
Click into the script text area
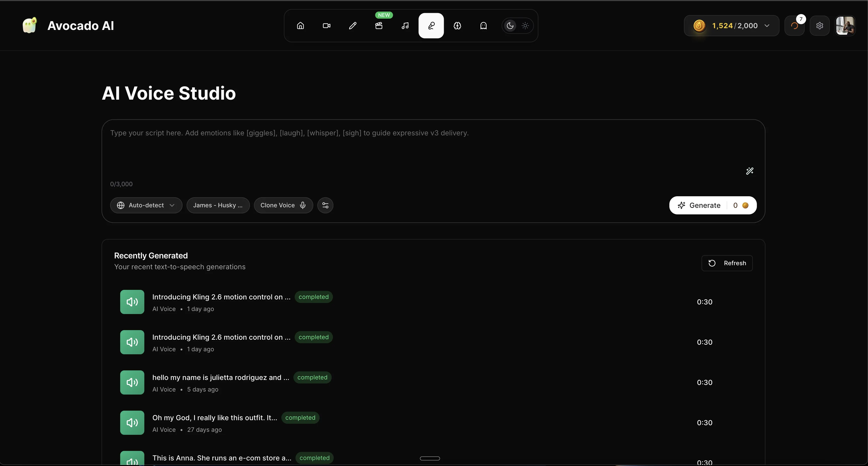404,148
